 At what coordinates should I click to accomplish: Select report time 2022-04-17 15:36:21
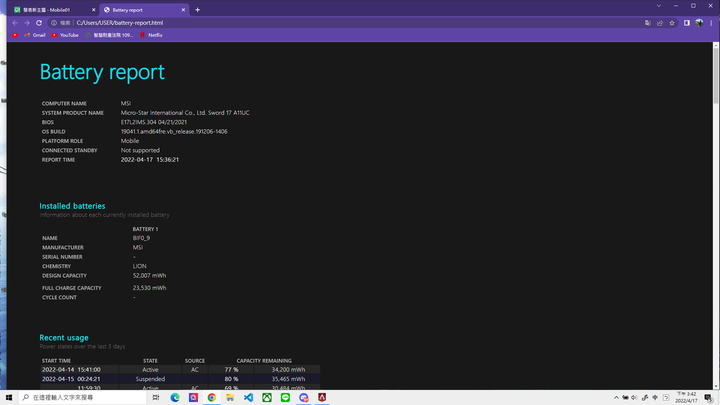pyautogui.click(x=150, y=160)
